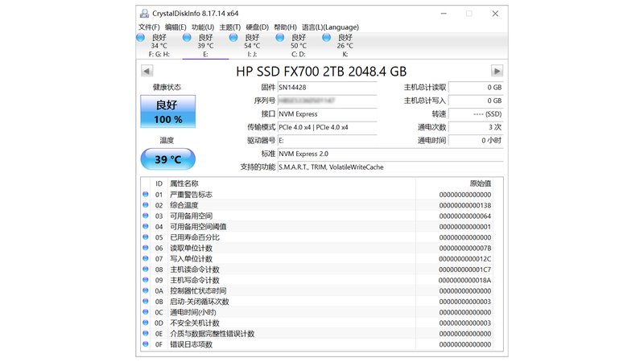Click status dot for 04 可用备用空间阈值
Image resolution: width=644 pixels, height=362 pixels.
point(146,226)
